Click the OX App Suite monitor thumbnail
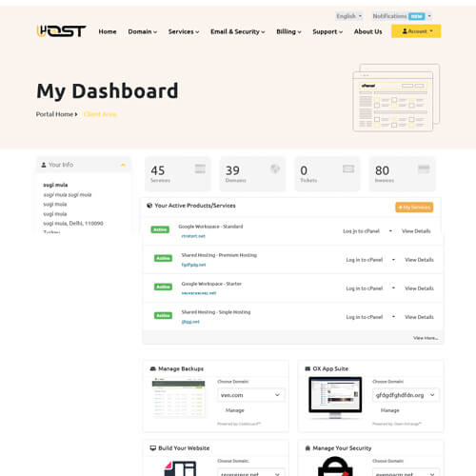Screen dimensions: 476x476 coord(335,398)
